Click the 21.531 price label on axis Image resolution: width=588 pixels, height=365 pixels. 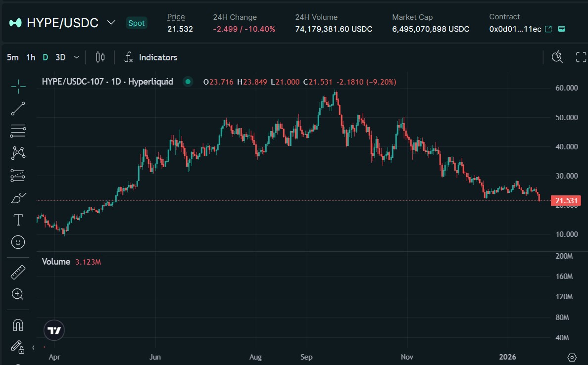coord(566,200)
